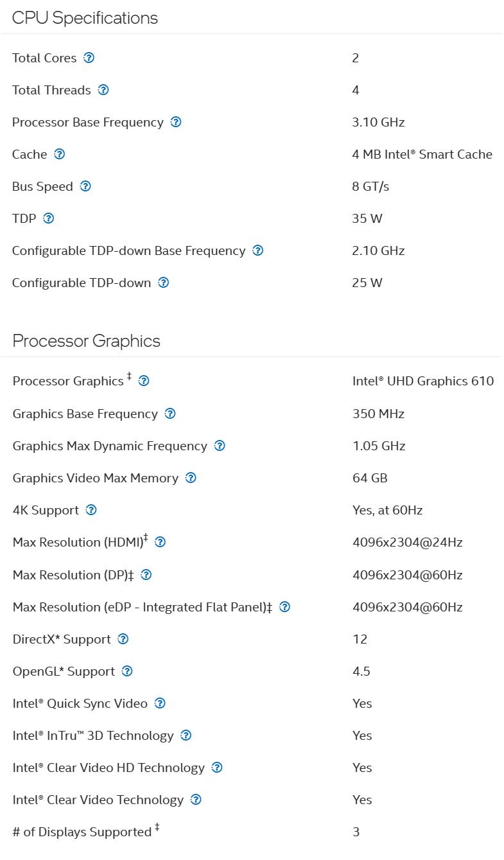504x860 pixels.
Task: Open OpenGL Support info icon
Action: tap(127, 671)
